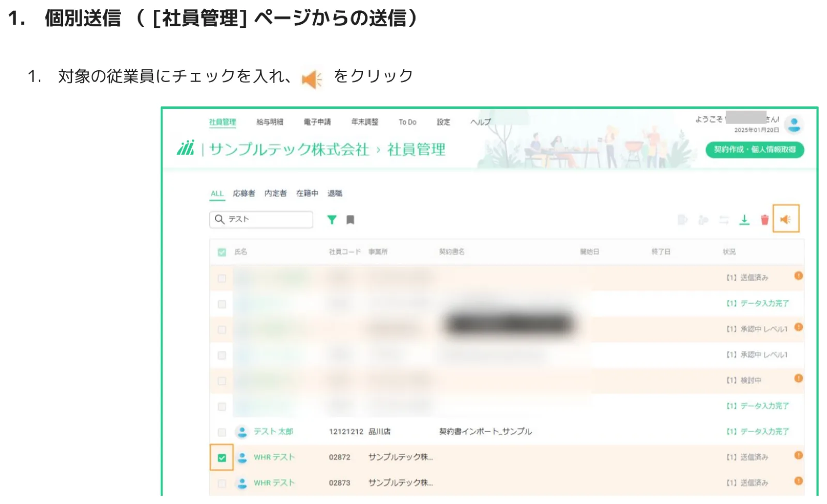Click the person icon beside テスト太郎
Viewport: 827px width, 504px height.
pyautogui.click(x=241, y=432)
